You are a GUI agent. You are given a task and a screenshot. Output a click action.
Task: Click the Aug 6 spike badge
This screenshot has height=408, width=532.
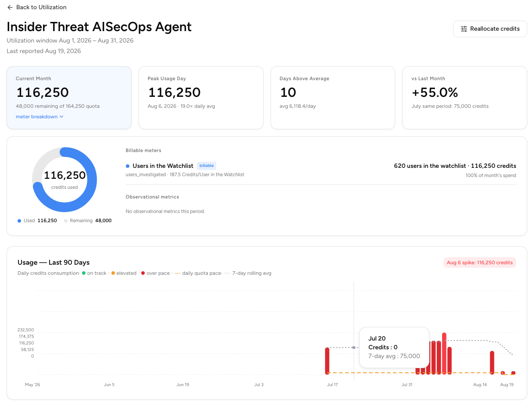[480, 263]
